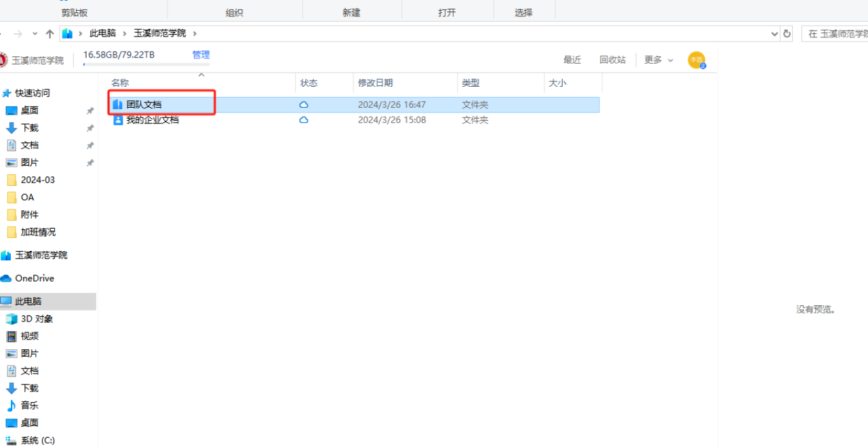
Task: Open the 团队文档 folder
Action: pos(144,104)
